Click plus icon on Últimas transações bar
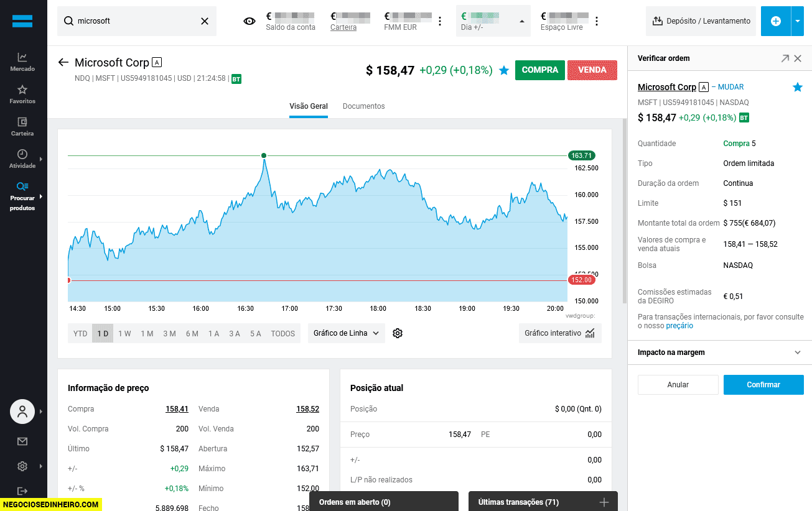The width and height of the screenshot is (812, 511). point(604,502)
